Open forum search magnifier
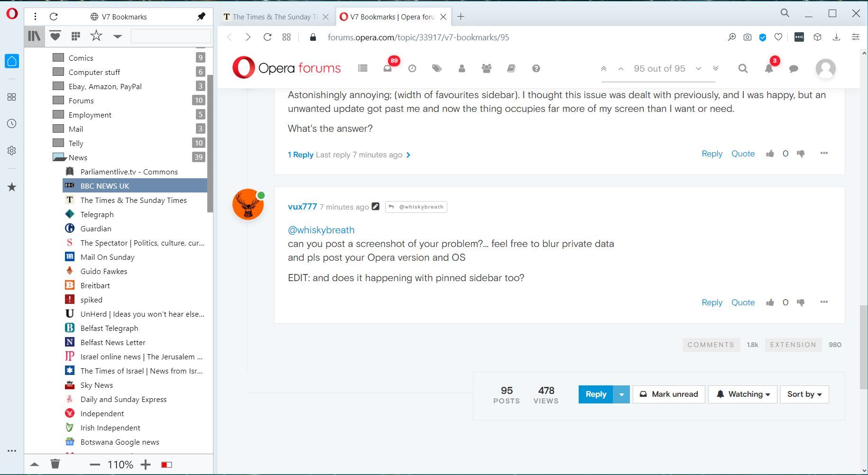868x475 pixels. (743, 69)
